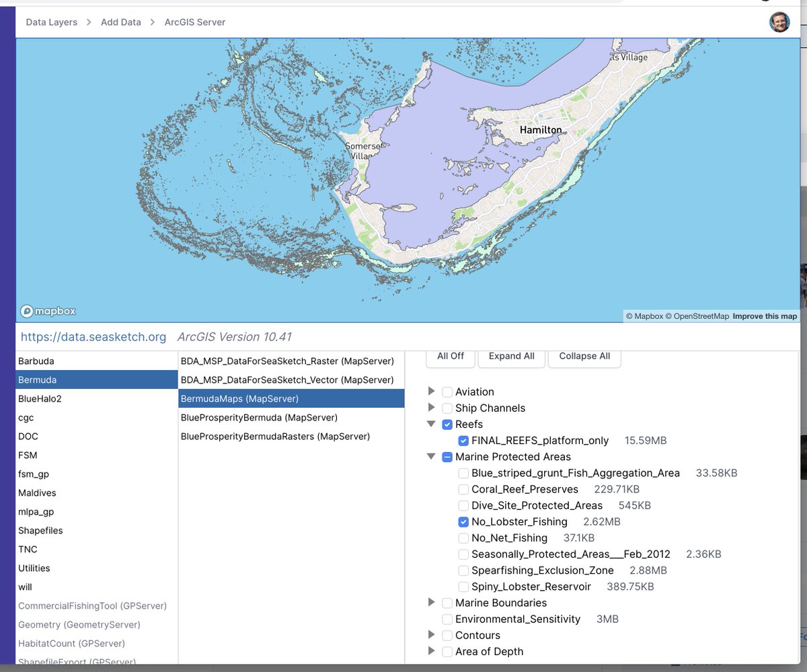Click Collapse All button
Screen dimensions: 807x672
584,357
